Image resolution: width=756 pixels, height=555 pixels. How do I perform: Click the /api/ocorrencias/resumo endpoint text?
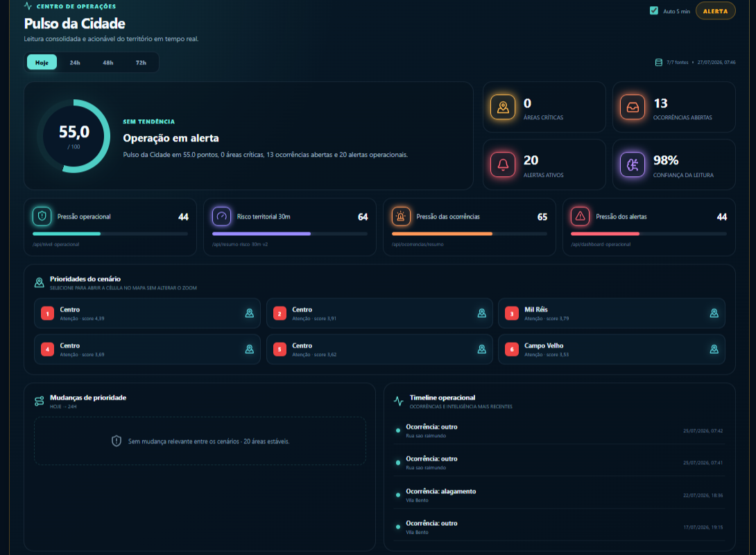click(x=418, y=244)
